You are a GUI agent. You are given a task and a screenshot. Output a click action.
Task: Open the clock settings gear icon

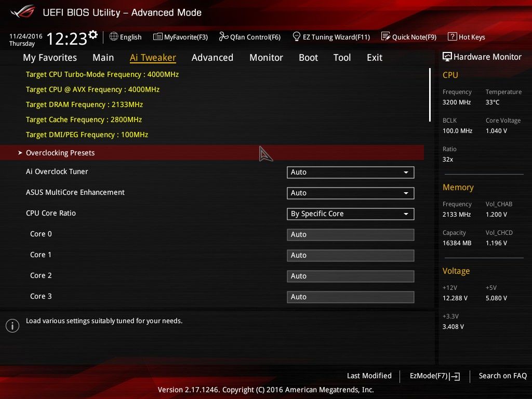pyautogui.click(x=93, y=35)
